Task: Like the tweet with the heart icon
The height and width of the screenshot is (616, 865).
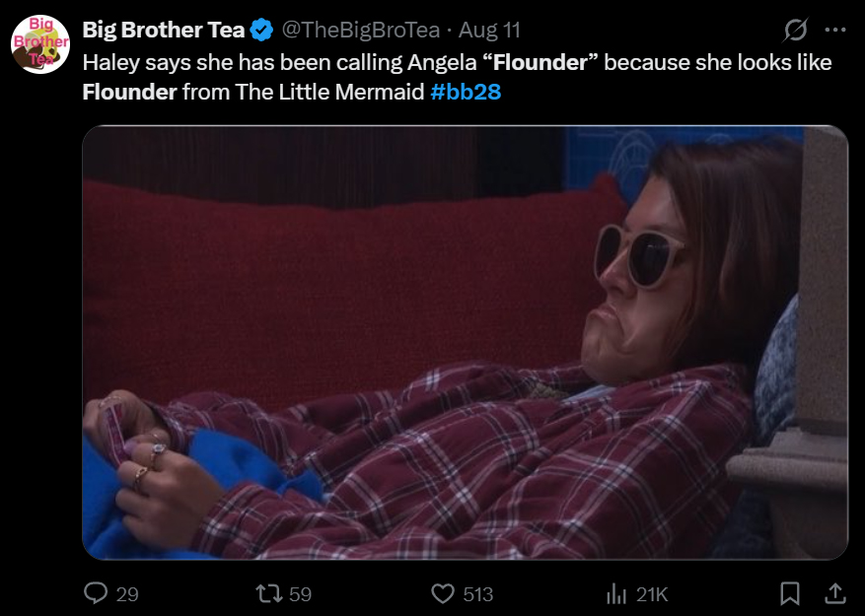Action: click(443, 594)
